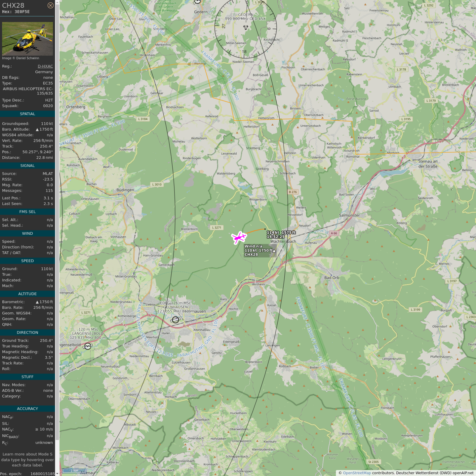Click the FMS SEL section header

[27, 212]
